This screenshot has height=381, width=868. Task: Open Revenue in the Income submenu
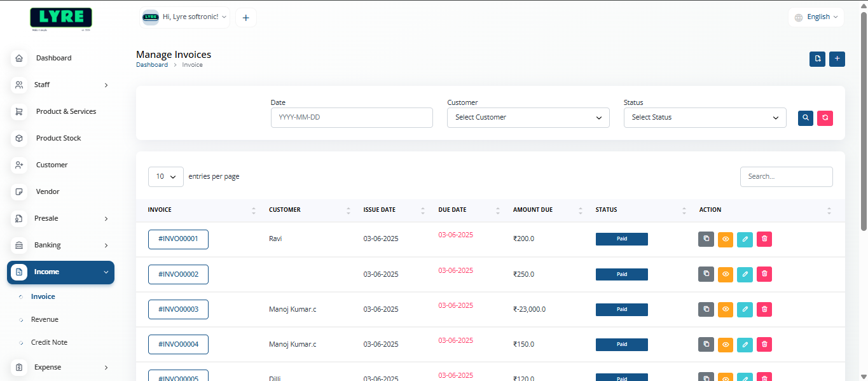[45, 319]
